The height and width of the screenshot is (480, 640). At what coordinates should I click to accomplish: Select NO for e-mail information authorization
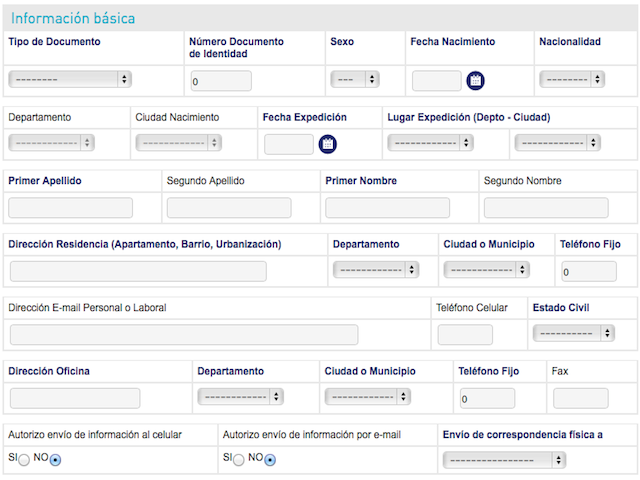pos(270,460)
